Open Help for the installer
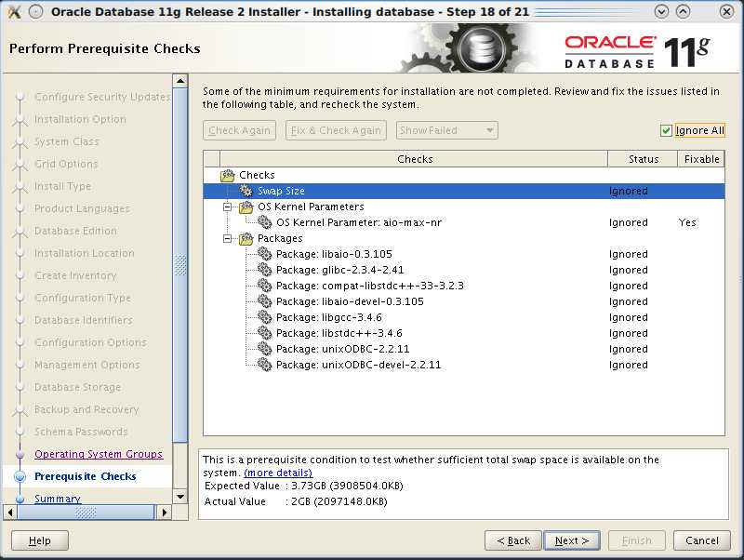Screen dimensions: 744x560 pyautogui.click(x=40, y=540)
